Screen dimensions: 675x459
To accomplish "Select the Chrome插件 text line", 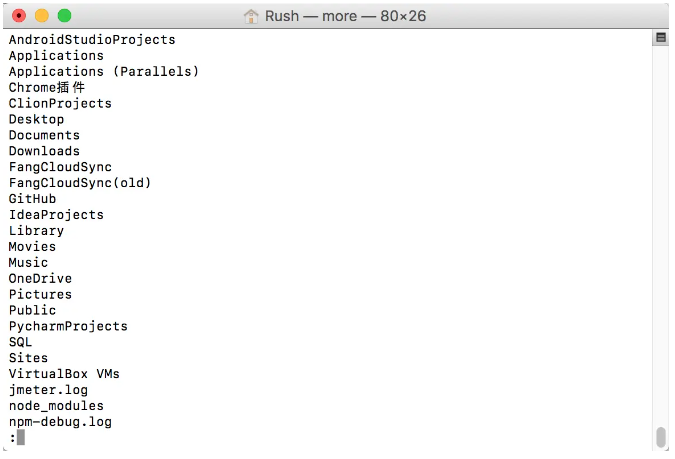I will click(x=47, y=87).
